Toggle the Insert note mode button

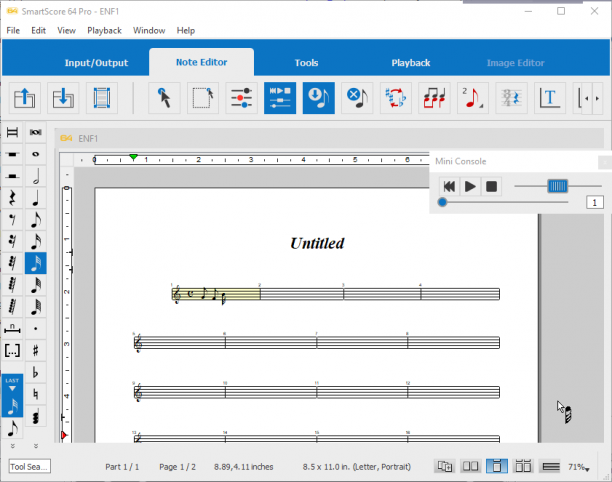coord(318,98)
